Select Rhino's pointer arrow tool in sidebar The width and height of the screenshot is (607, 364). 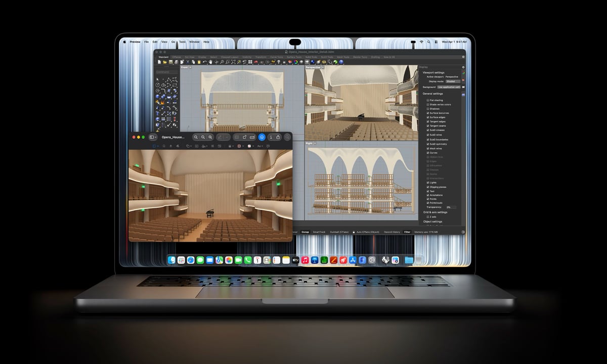(158, 80)
